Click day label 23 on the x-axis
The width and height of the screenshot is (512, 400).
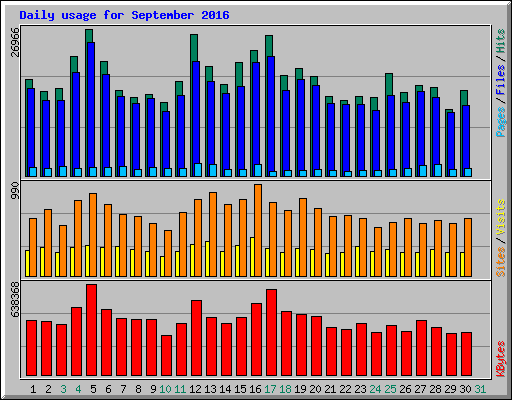(x=360, y=389)
